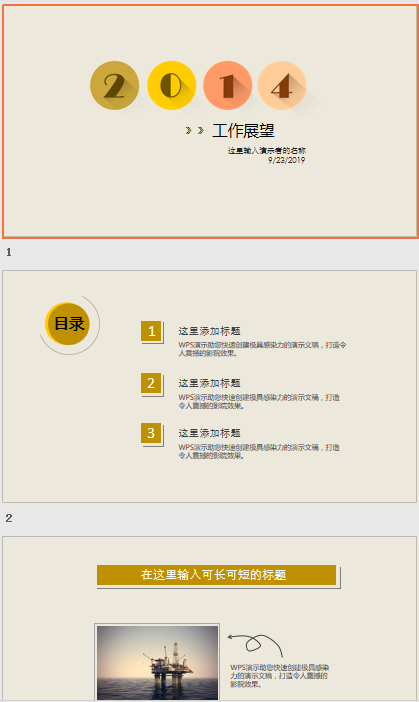
Task: Click the square number 2 box
Action: point(151,383)
